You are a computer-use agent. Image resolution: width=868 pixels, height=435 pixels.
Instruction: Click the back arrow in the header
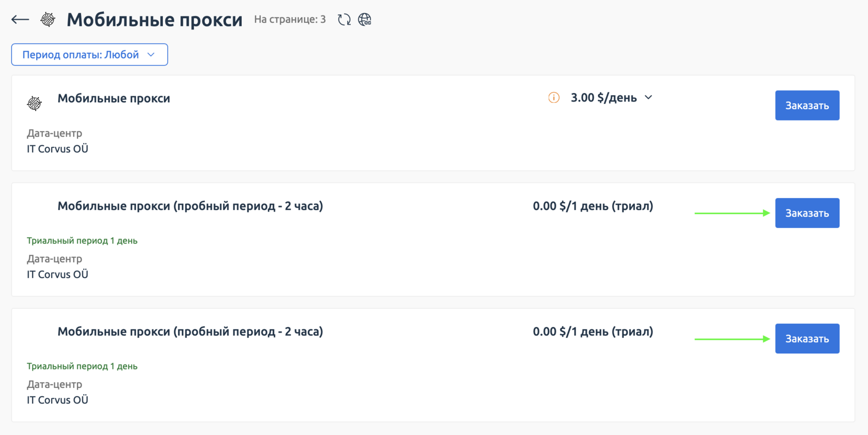point(19,19)
